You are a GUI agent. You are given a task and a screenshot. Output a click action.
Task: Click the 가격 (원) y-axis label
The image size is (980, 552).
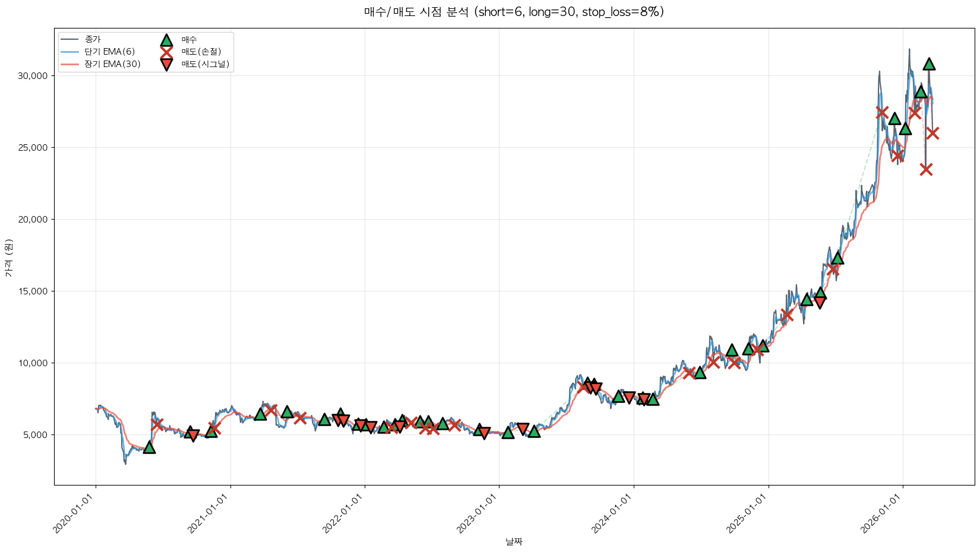[8, 257]
